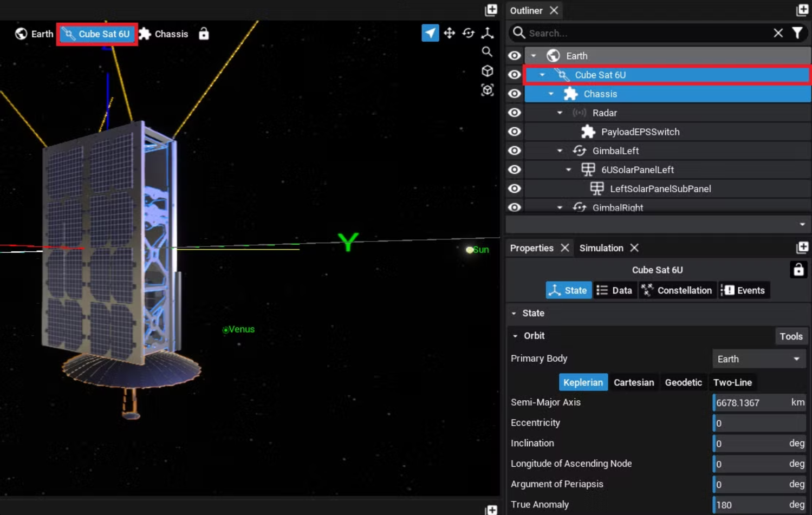Activate the select cursor tool in viewport
Viewport: 812px width, 515px height.
click(x=430, y=33)
